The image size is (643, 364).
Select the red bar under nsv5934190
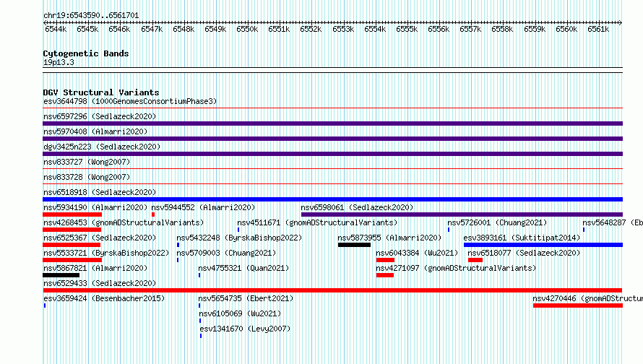72,214
